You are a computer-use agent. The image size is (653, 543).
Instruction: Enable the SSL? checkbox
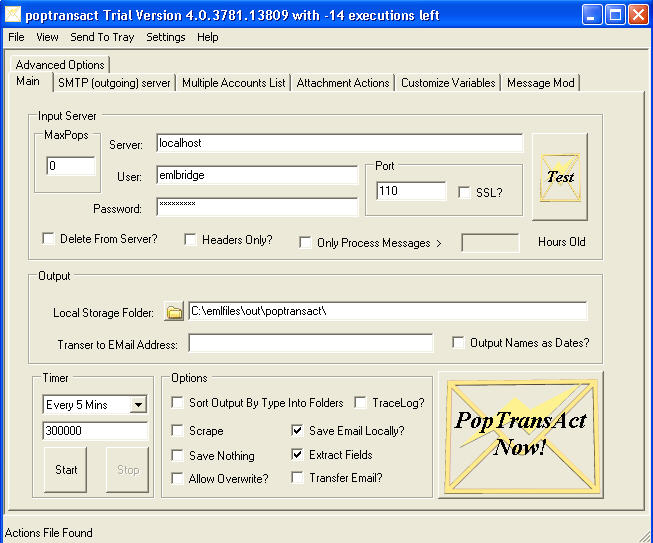point(465,192)
